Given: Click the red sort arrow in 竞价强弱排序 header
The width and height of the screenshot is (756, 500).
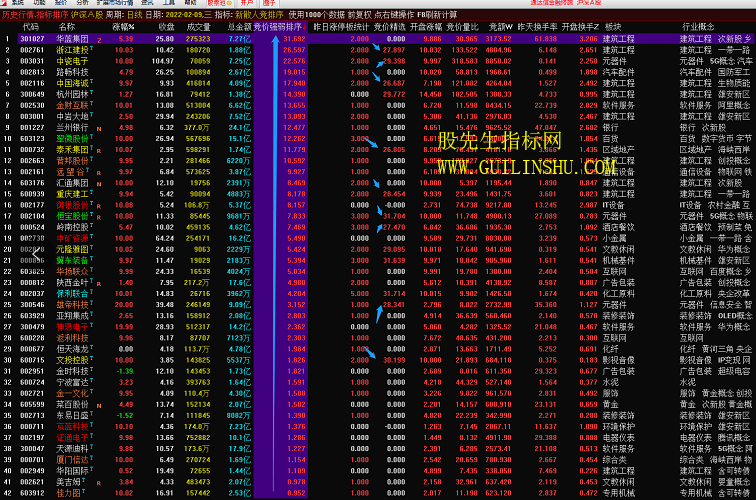Looking at the screenshot, I should (303, 27).
